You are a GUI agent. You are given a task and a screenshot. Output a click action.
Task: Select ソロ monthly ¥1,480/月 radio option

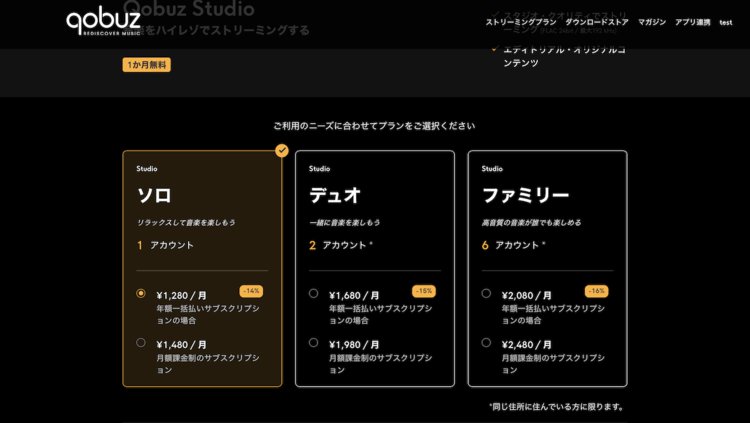141,343
